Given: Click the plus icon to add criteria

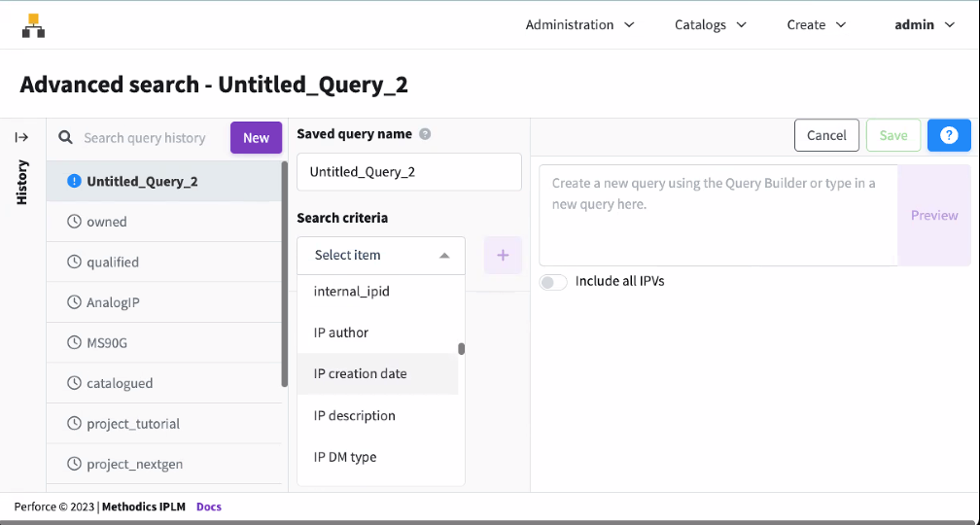Looking at the screenshot, I should coord(503,256).
